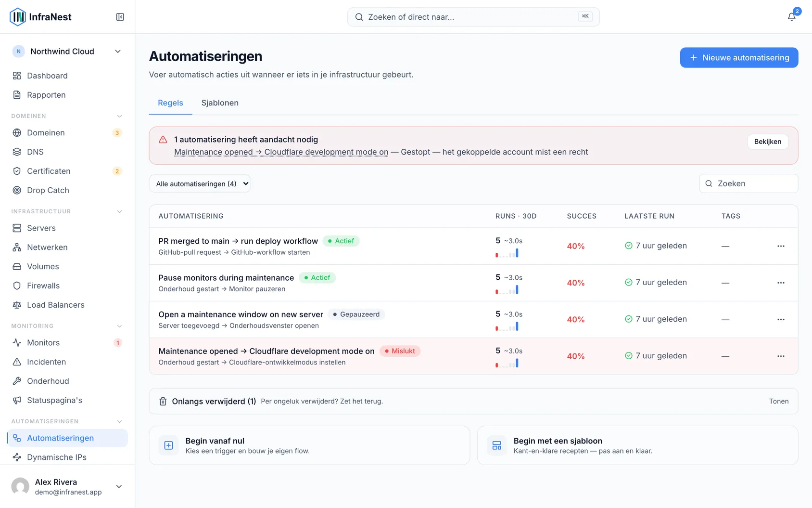
Task: Open the Onderhoud page
Action: pos(67,381)
